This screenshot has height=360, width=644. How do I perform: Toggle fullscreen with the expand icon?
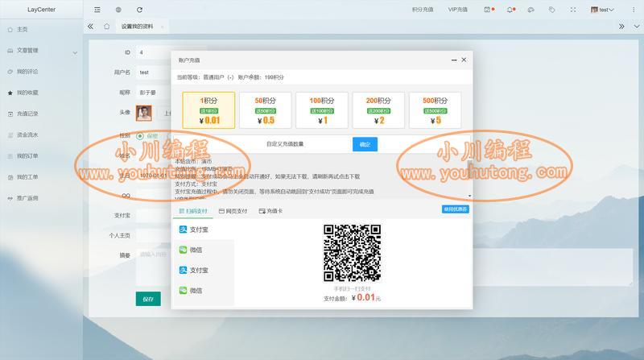[573, 10]
